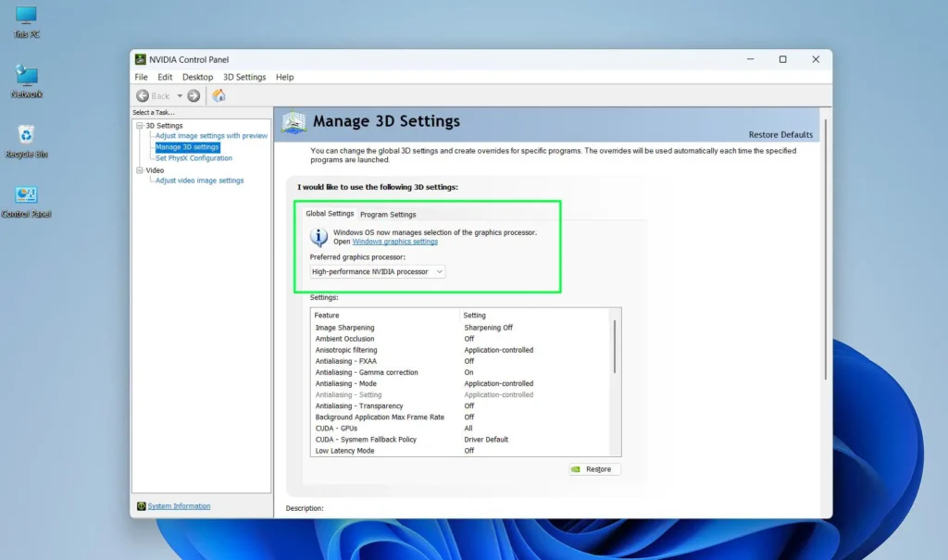Open the home icon in the toolbar

pyautogui.click(x=218, y=95)
